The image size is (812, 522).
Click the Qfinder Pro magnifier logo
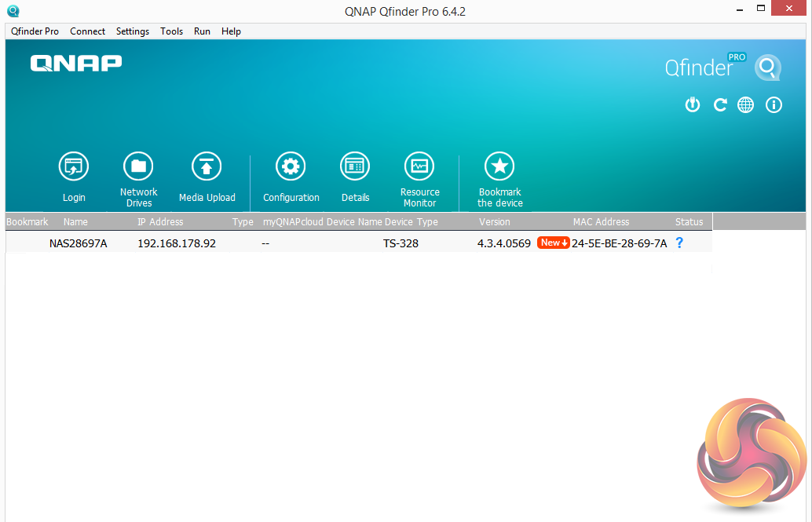coord(767,68)
